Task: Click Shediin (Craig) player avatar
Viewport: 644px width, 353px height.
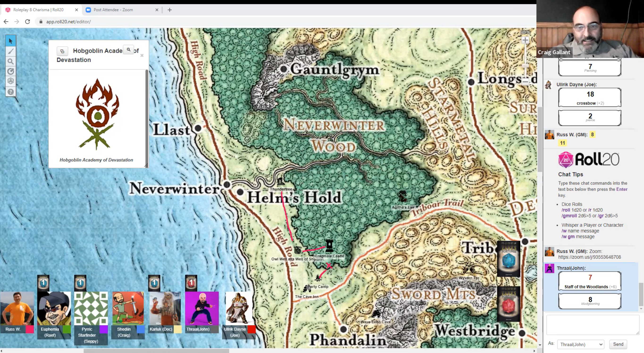Action: (128, 308)
